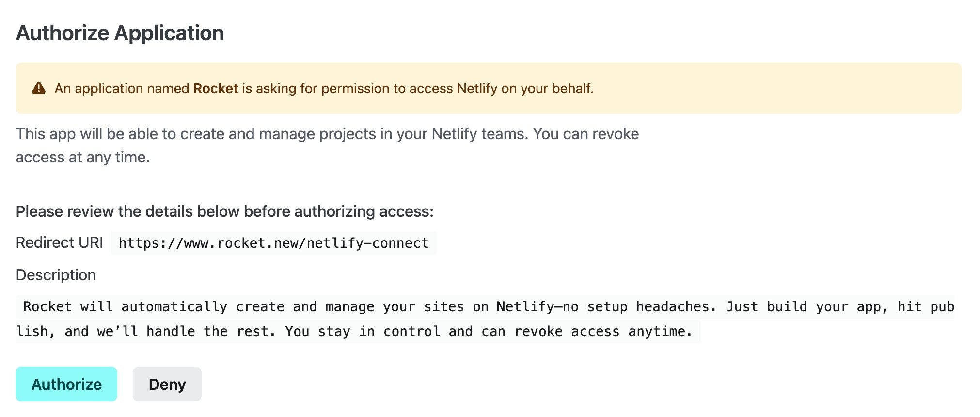The height and width of the screenshot is (417, 980).
Task: Click the Authorize Application heading
Action: click(120, 33)
